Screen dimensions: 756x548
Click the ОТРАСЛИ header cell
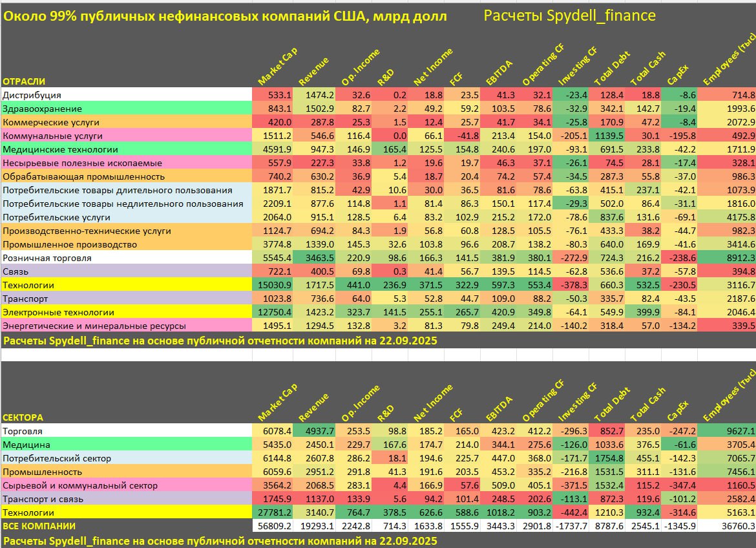24,81
